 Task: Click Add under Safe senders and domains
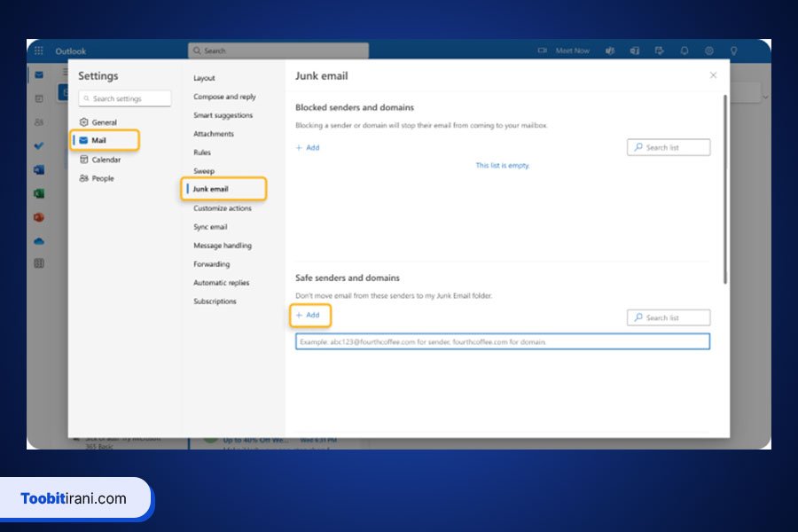(x=308, y=315)
